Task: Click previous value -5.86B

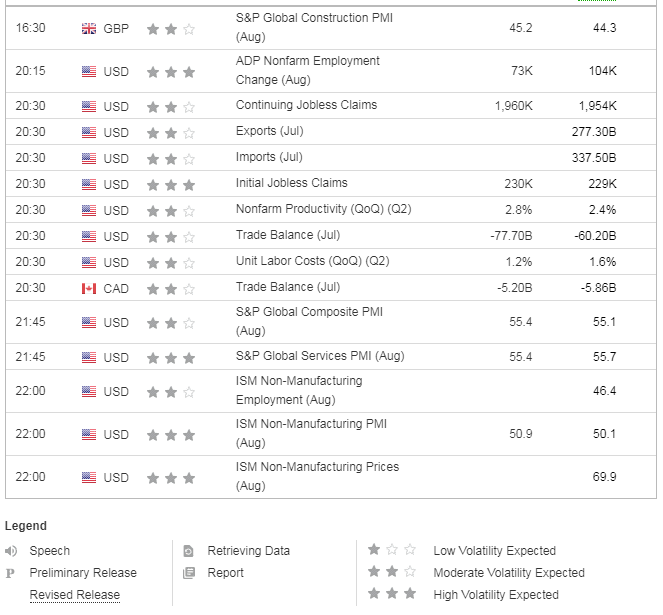Action: coord(598,288)
